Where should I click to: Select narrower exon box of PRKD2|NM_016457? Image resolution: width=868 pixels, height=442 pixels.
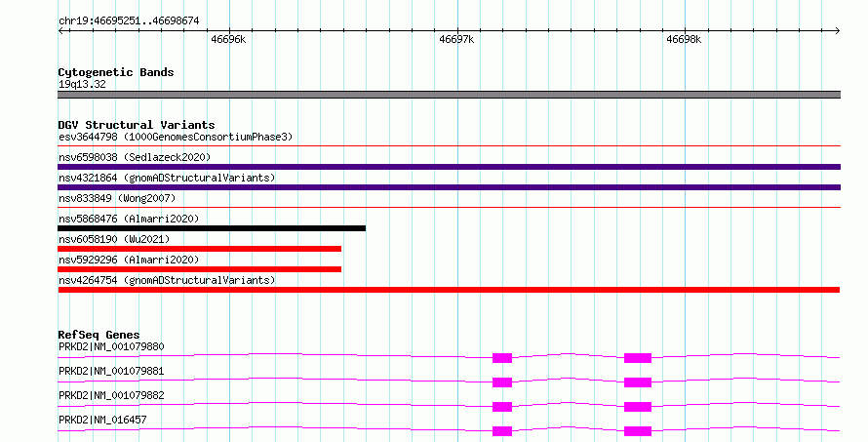coord(502,431)
